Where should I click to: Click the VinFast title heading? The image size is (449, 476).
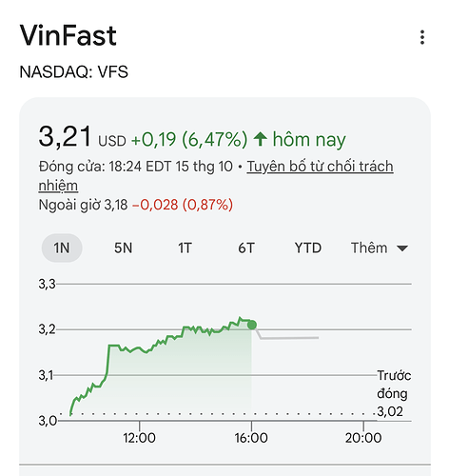click(68, 35)
